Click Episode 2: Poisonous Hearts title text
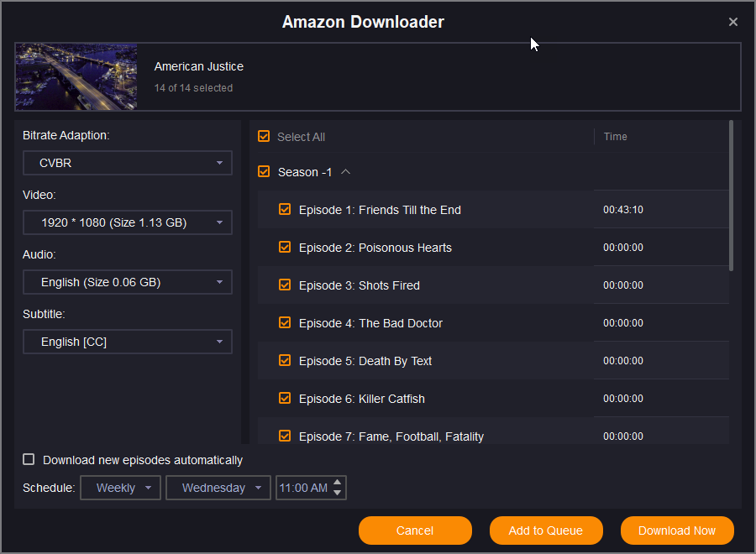The image size is (756, 554). pyautogui.click(x=375, y=248)
